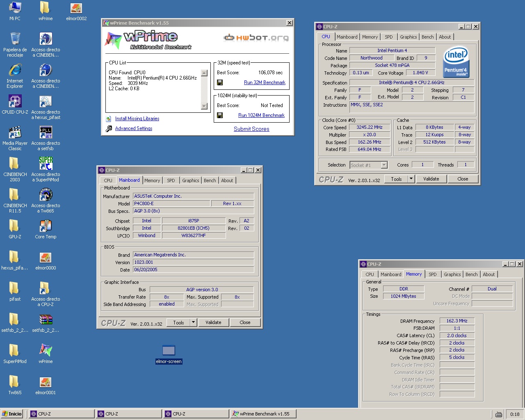Open the About tab in Mainboard window
Viewport: 525px width, 420px height.
pos(227,180)
